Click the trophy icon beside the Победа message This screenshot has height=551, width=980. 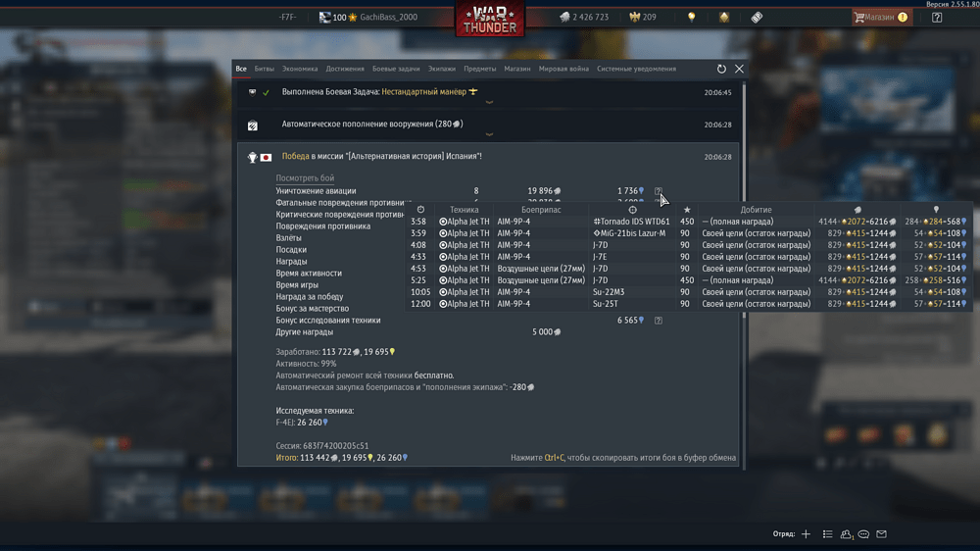point(253,157)
